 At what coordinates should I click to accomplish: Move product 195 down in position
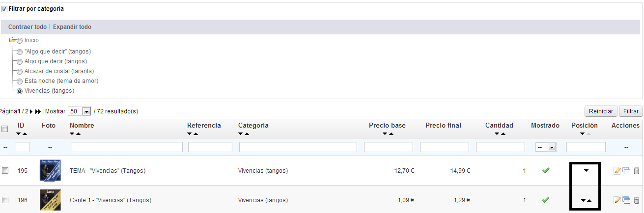[x=586, y=170]
